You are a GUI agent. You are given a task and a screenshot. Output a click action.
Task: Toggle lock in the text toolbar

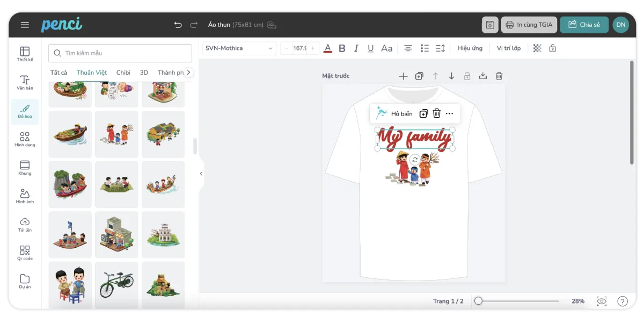click(x=553, y=48)
